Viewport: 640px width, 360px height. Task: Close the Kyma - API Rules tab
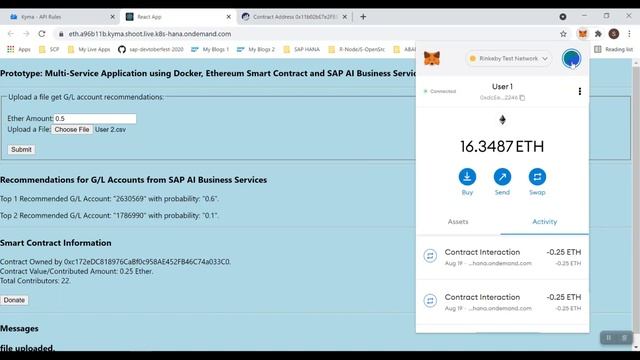click(113, 17)
